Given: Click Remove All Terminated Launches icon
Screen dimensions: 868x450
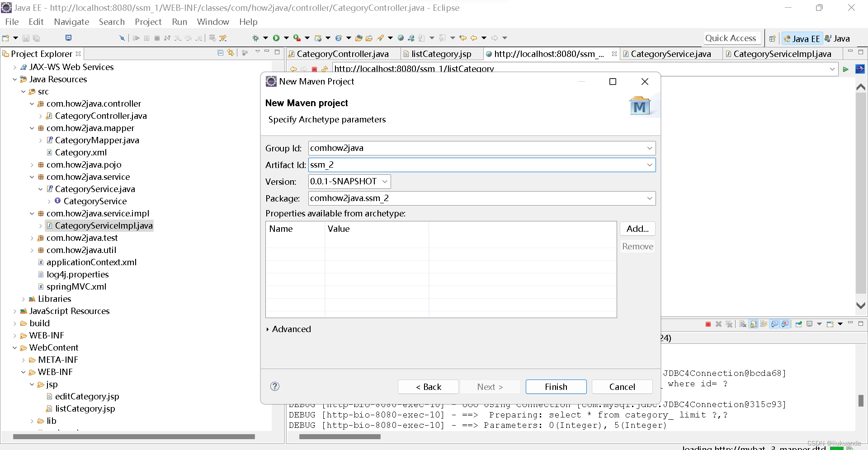Looking at the screenshot, I should pyautogui.click(x=729, y=324).
